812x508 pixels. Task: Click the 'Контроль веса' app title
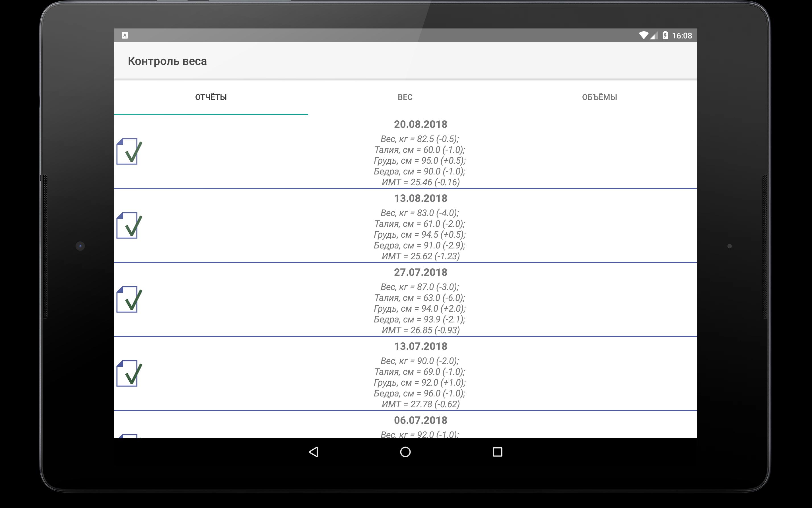point(167,61)
